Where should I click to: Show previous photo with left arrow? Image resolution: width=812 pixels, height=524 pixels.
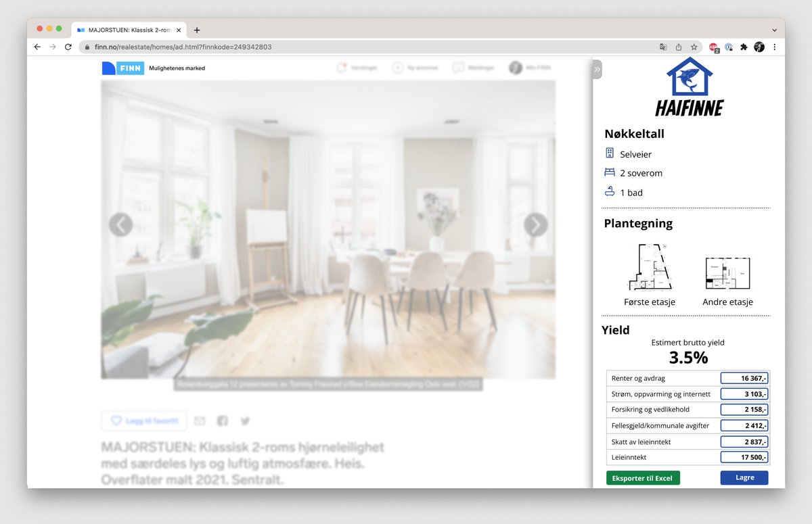(120, 224)
